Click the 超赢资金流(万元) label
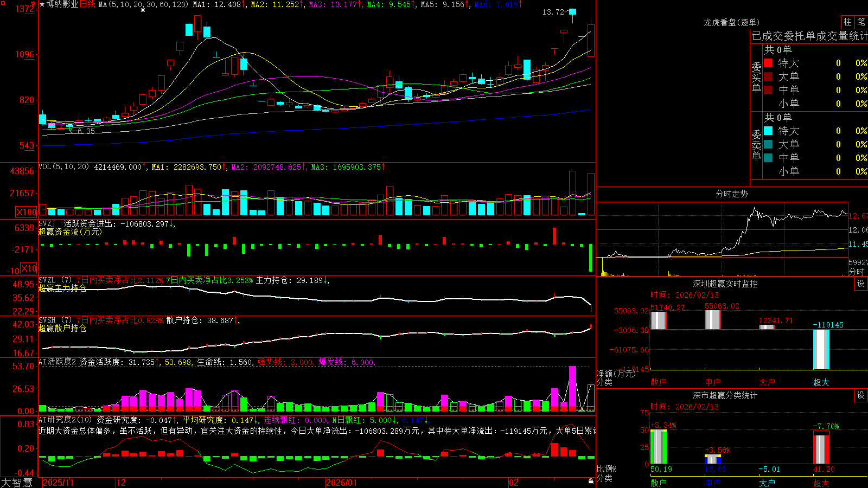Screen dimensions: 868x488 [x=70, y=232]
